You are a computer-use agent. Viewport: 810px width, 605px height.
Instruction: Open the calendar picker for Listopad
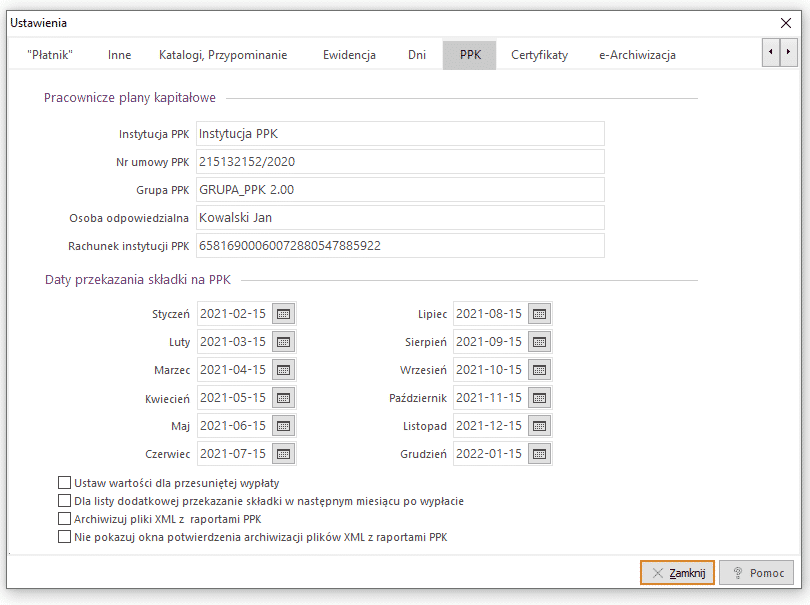[539, 426]
